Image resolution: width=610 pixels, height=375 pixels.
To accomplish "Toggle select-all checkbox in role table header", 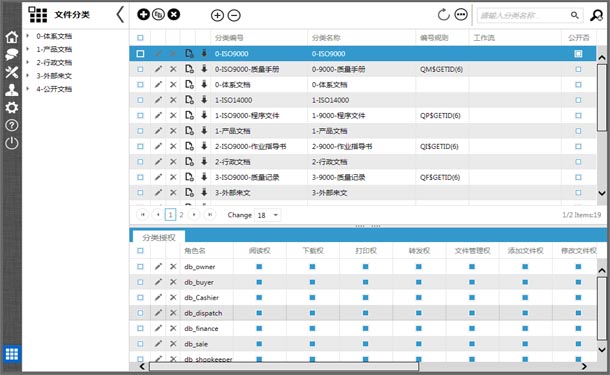I will click(x=140, y=251).
